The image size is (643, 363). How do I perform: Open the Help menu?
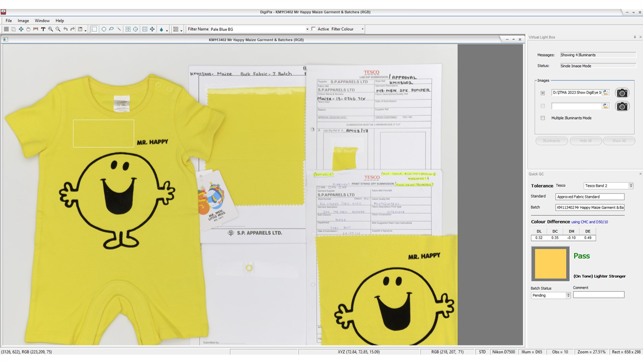pos(60,21)
